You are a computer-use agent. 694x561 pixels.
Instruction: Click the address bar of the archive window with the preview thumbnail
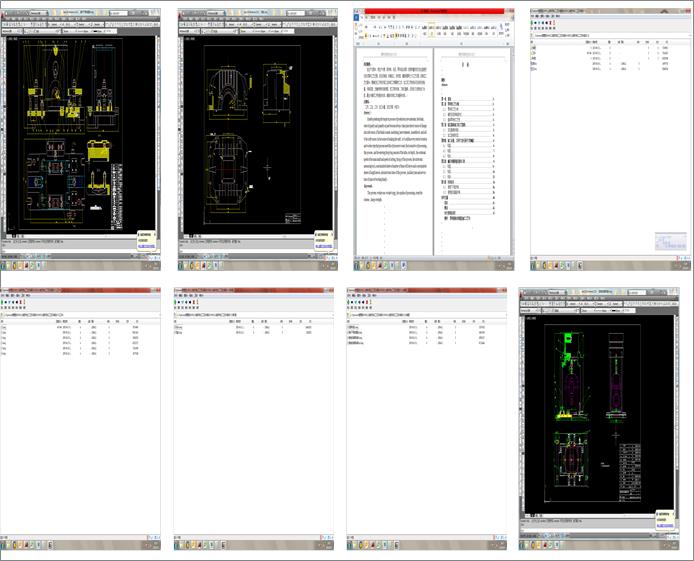(610, 35)
